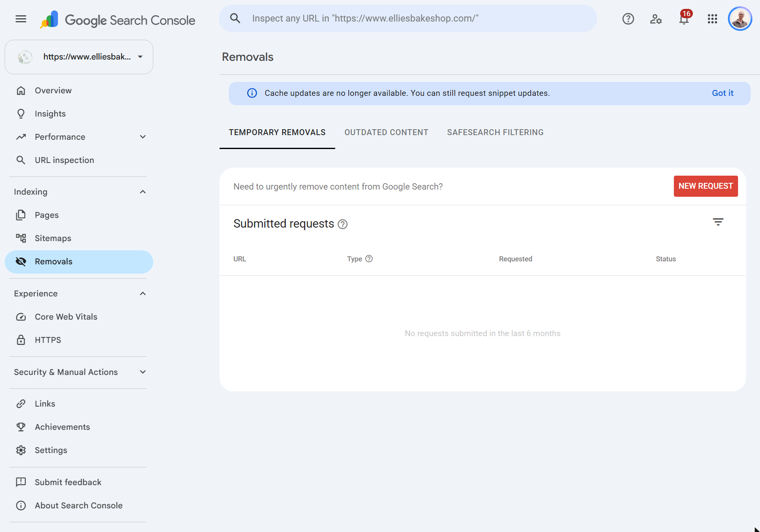Screen dimensions: 760x532
Task: Click the Google Search Console logo
Action: click(117, 20)
